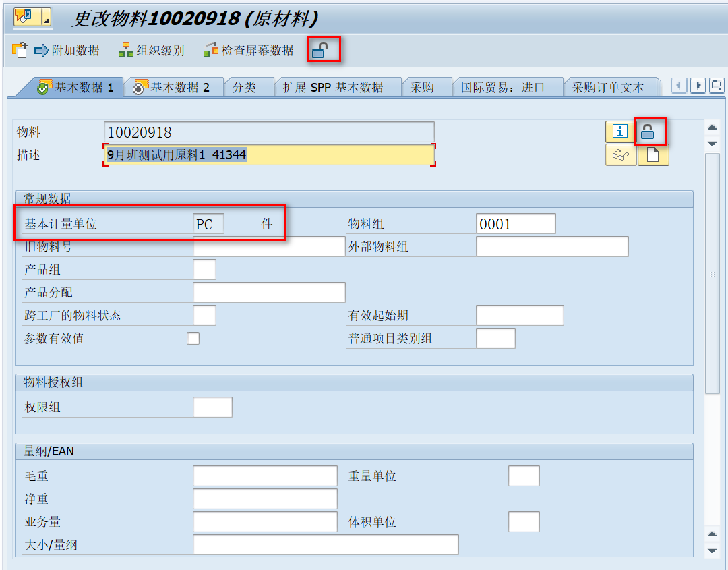Open the 国际贸易: 进口 tab
728x570 pixels.
[x=502, y=87]
